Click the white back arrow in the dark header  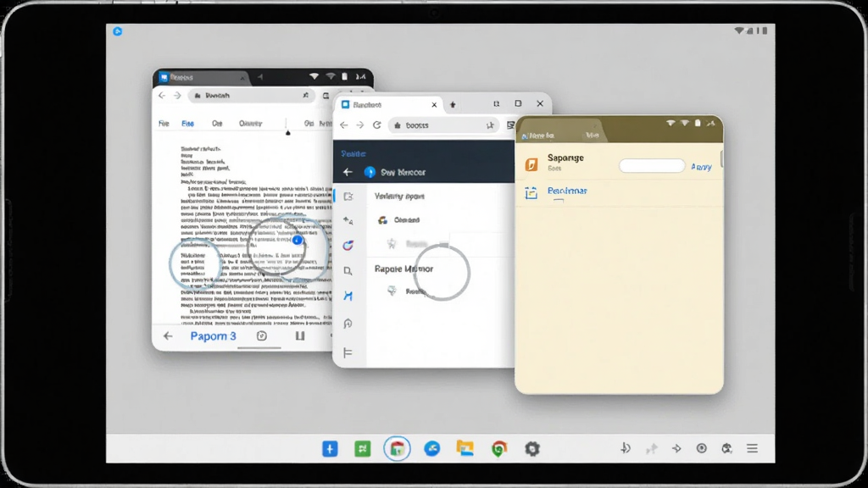coord(348,172)
